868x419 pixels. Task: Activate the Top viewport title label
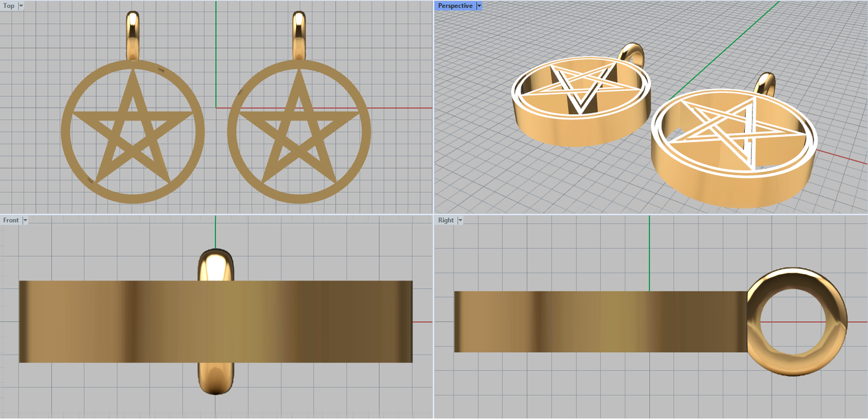click(9, 6)
